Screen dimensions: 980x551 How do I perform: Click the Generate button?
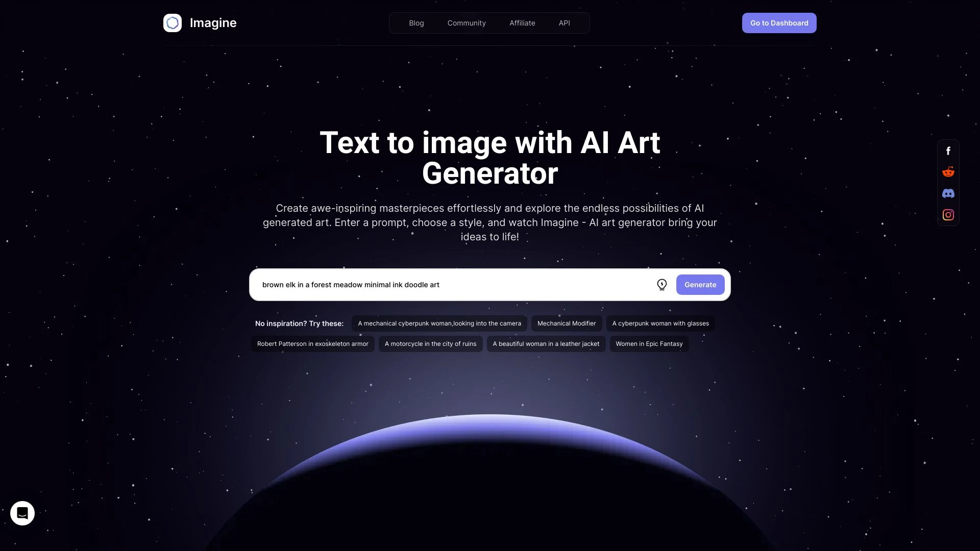[x=700, y=284]
